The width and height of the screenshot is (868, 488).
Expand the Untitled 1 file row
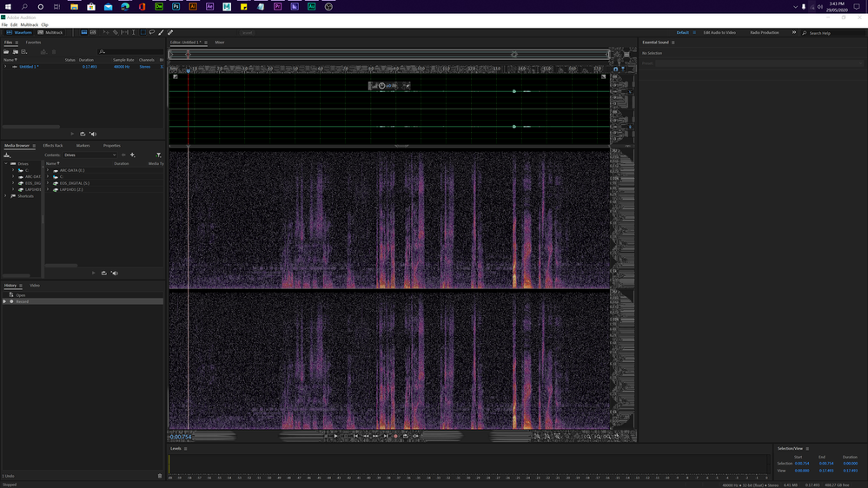[x=5, y=66]
